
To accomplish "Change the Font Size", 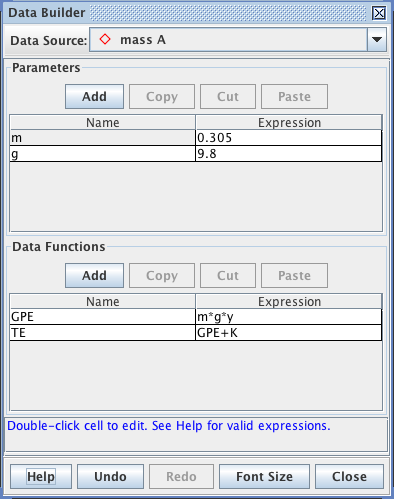I will pyautogui.click(x=264, y=477).
